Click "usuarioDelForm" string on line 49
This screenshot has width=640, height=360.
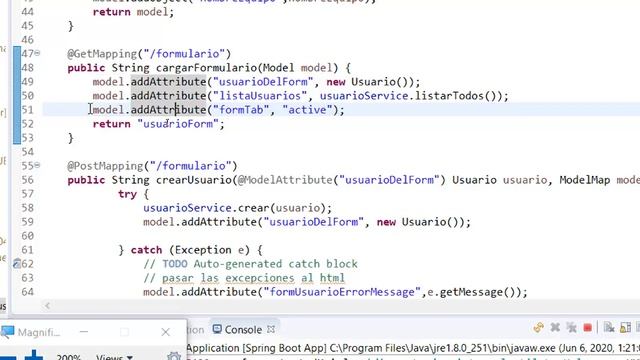point(263,82)
